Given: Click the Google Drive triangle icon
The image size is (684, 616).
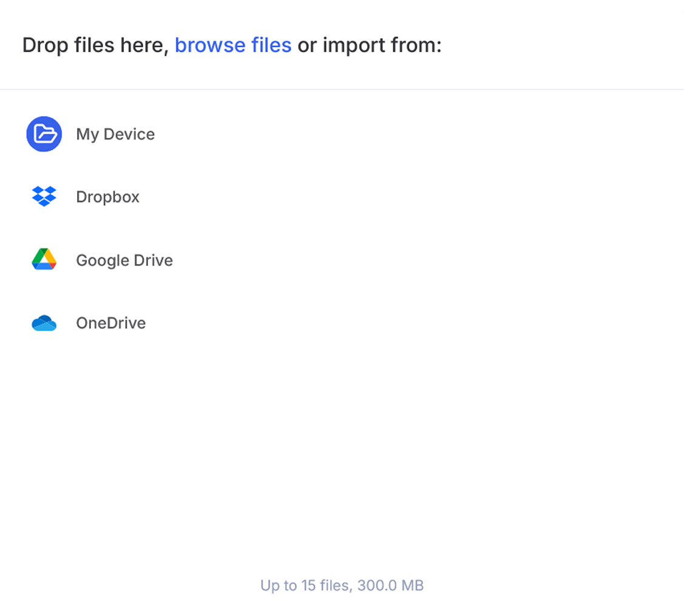Looking at the screenshot, I should click(44, 260).
